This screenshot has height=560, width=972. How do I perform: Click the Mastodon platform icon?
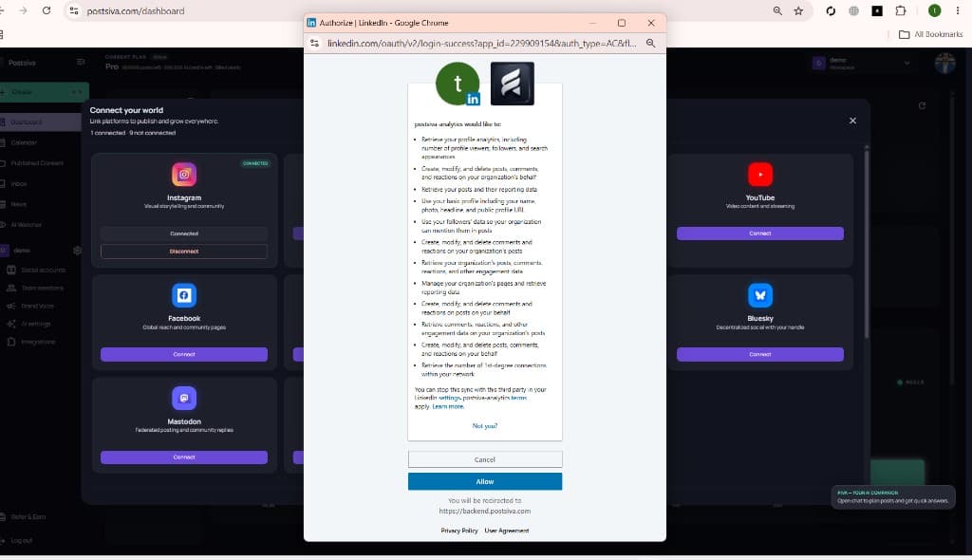(184, 398)
